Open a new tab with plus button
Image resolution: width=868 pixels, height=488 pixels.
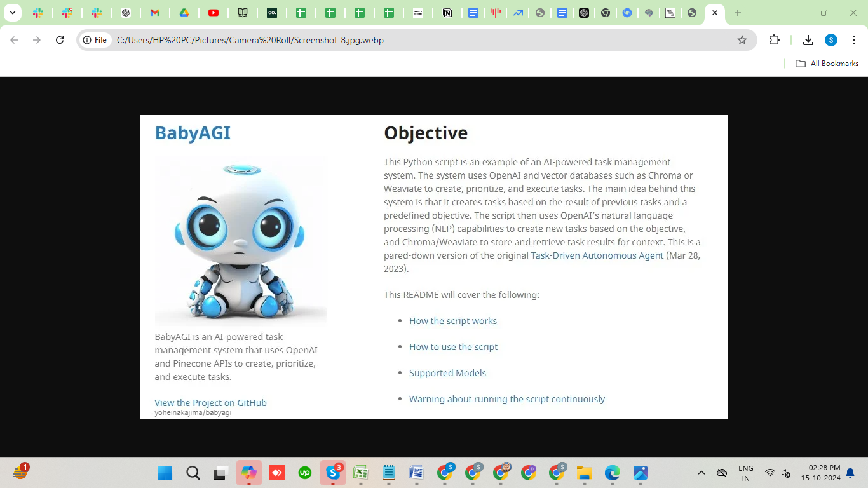pyautogui.click(x=737, y=13)
